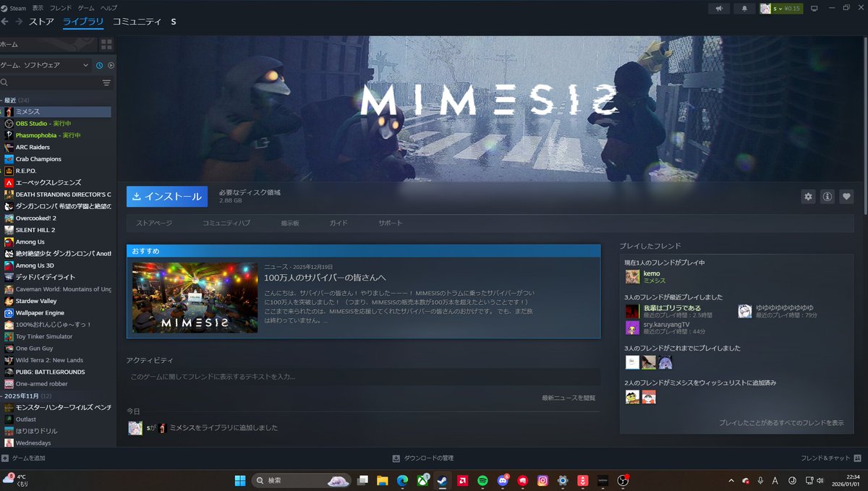This screenshot has height=491, width=868.
Task: Add Mimesis to favorites heart icon
Action: pyautogui.click(x=846, y=197)
